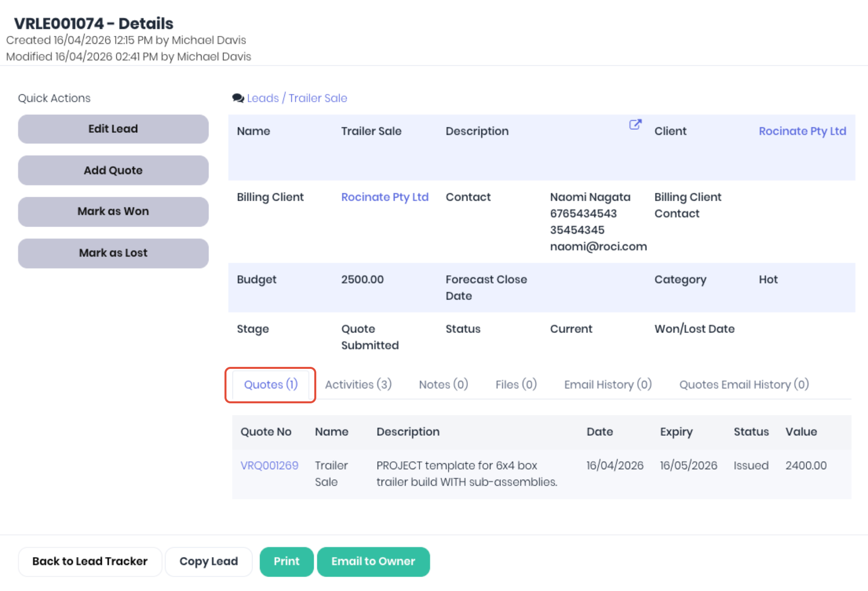Screen dimensions: 868x591
Task: Click the Add Quote button
Action: 113,170
